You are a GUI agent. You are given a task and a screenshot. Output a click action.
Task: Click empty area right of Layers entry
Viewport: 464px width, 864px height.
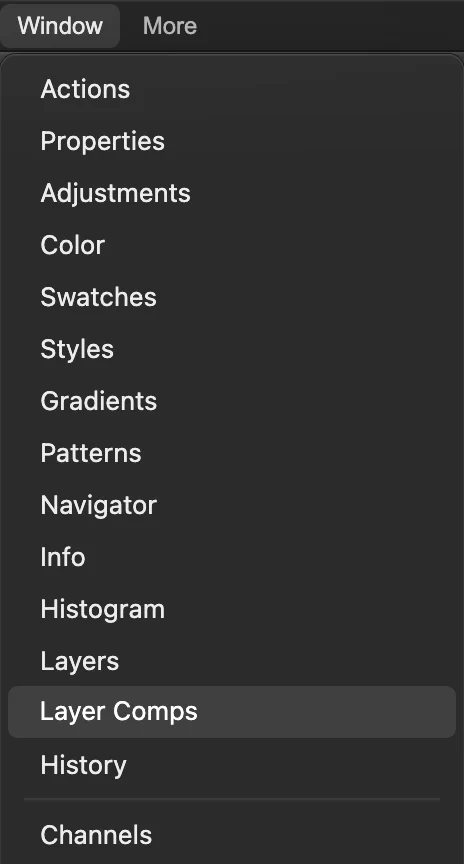[287, 661]
